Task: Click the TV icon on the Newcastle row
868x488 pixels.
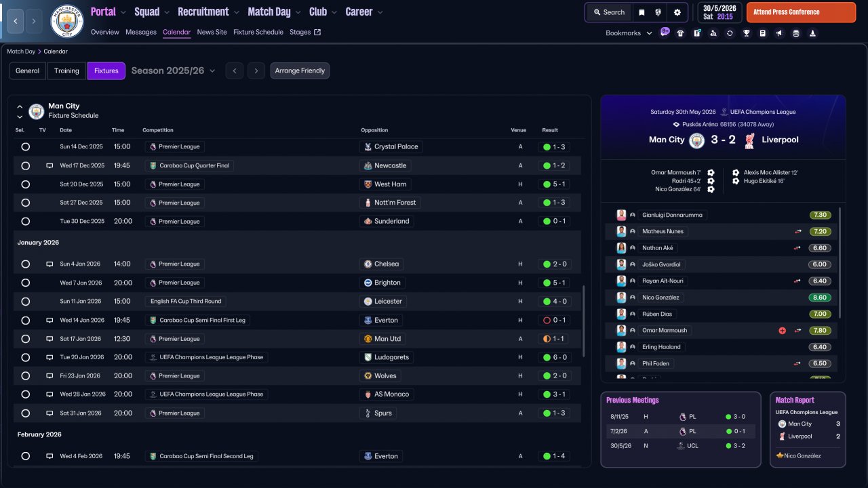Action: (x=50, y=165)
